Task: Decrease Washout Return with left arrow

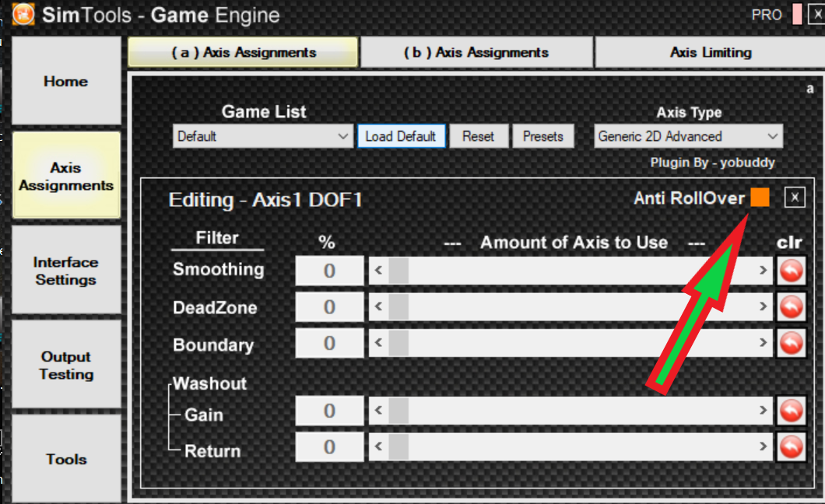Action: click(378, 446)
